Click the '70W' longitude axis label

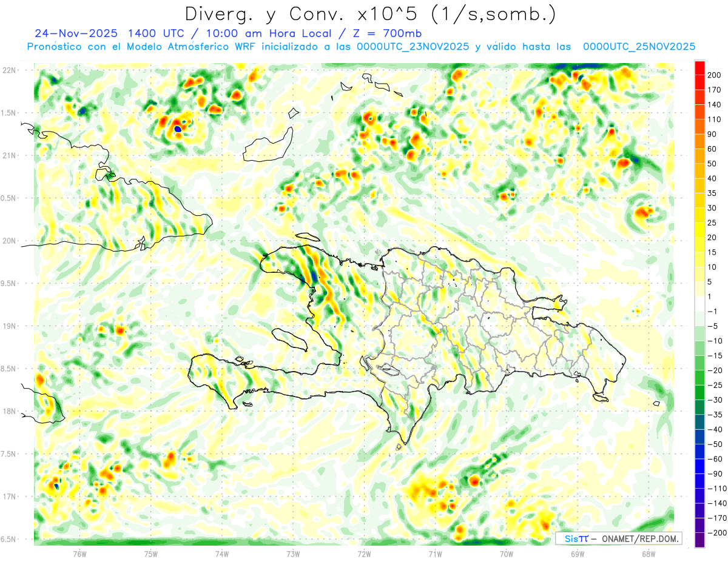(506, 554)
